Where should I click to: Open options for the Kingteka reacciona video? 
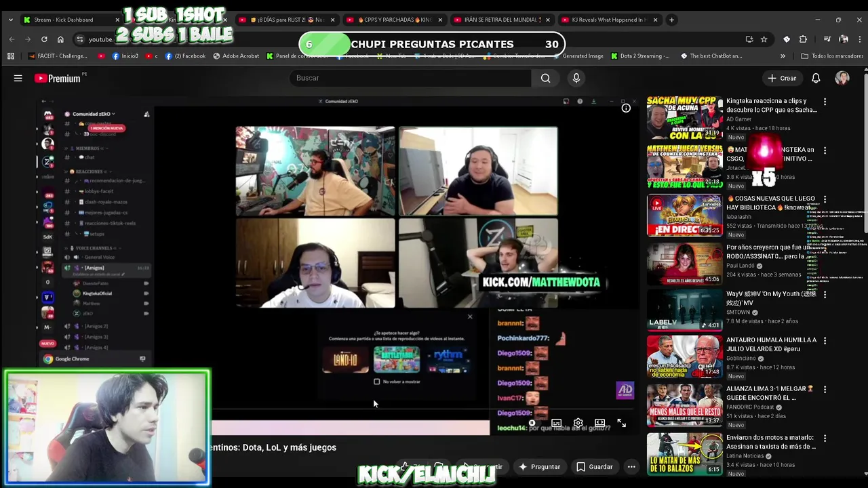pos(825,102)
